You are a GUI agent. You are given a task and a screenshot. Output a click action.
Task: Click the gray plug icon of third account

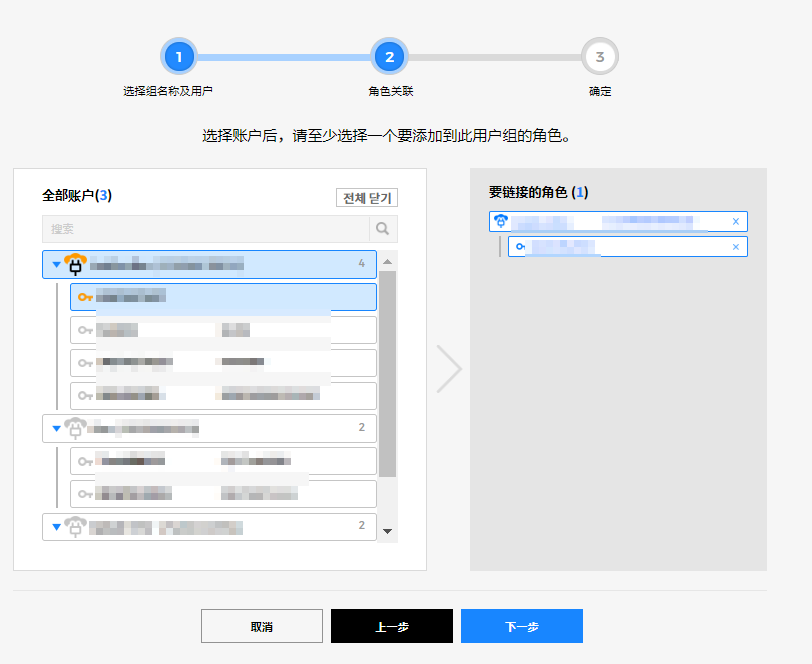tap(75, 526)
